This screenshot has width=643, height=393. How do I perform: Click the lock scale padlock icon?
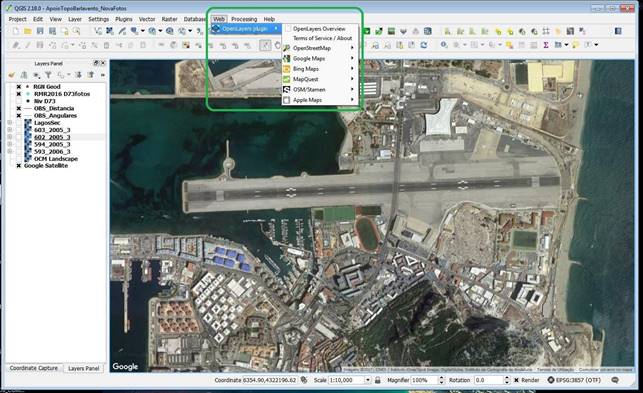click(x=377, y=380)
